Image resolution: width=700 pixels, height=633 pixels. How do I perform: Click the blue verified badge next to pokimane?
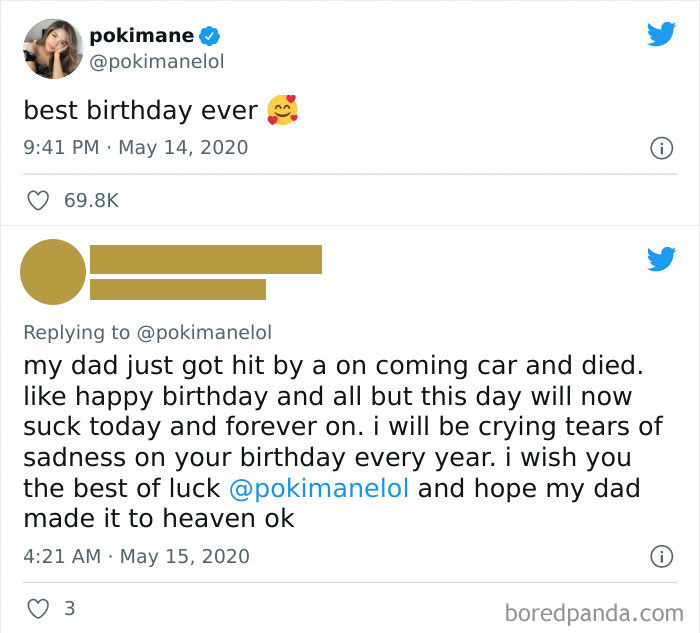coord(210,36)
